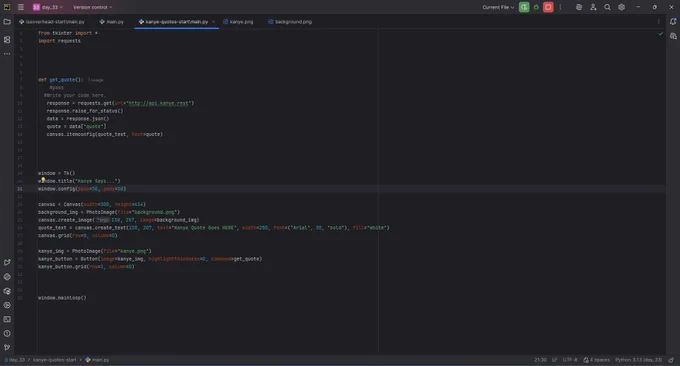
Task: Click the Debug bug icon
Action: 536,7
